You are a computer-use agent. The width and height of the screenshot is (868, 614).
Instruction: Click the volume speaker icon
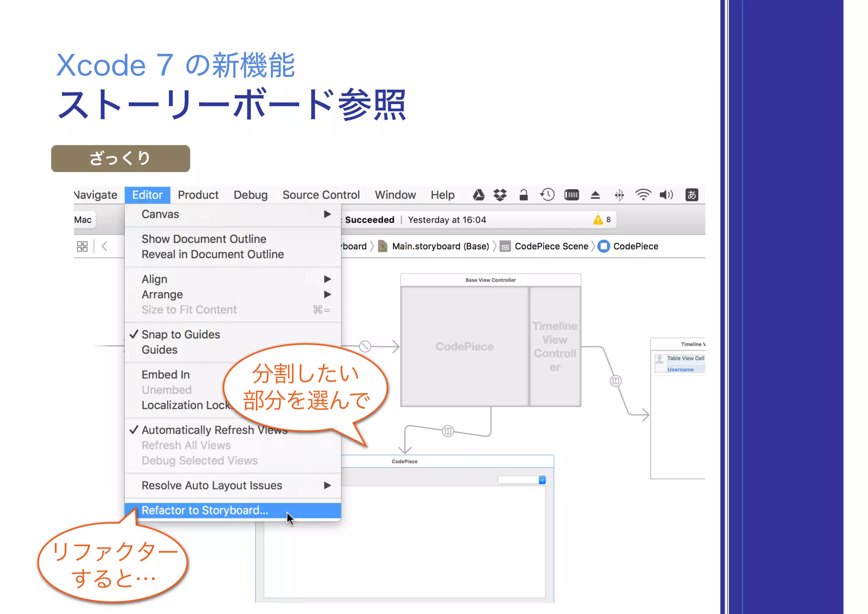(666, 195)
